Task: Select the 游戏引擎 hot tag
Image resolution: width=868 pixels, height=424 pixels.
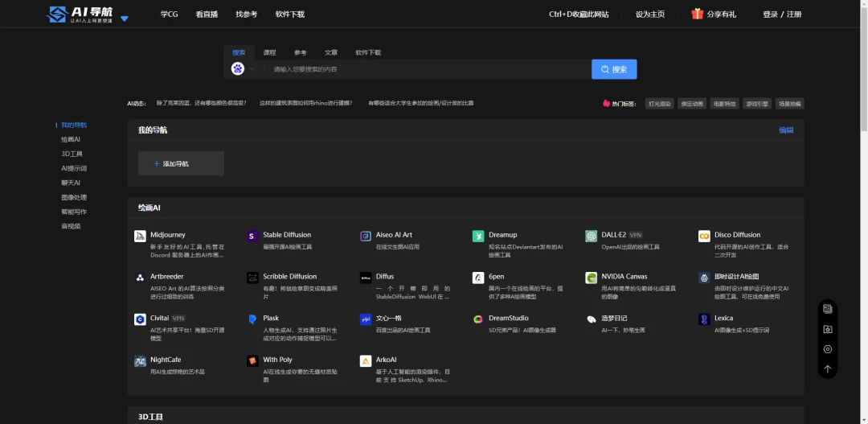Action: point(757,104)
